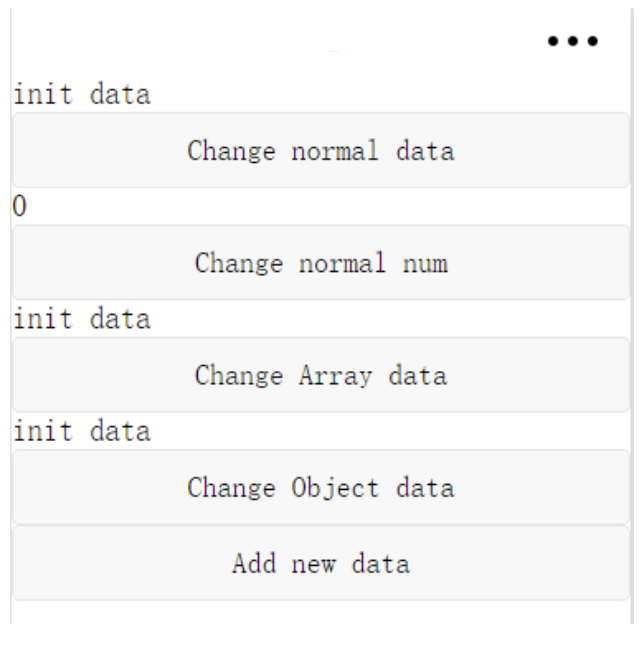Click the Change Array data button
The image size is (643, 646).
point(321,376)
